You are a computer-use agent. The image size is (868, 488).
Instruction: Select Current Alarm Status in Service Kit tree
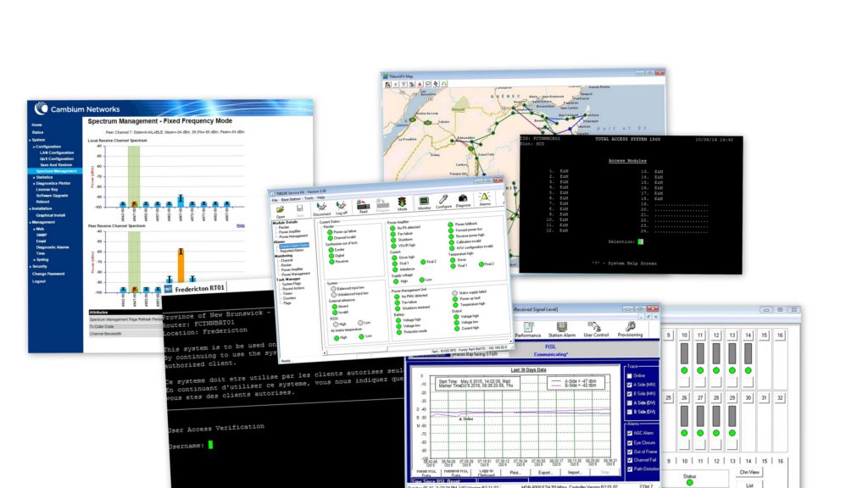click(294, 245)
